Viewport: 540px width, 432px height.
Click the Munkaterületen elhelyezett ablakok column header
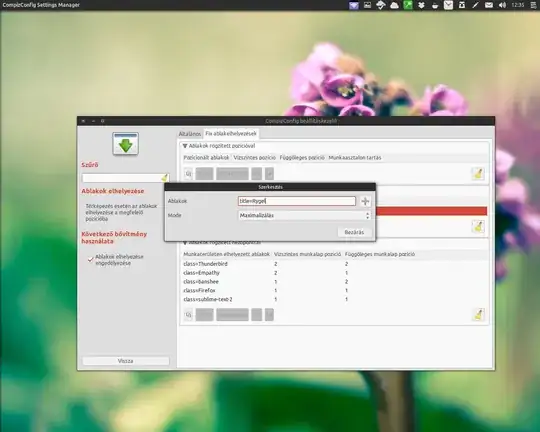click(227, 254)
